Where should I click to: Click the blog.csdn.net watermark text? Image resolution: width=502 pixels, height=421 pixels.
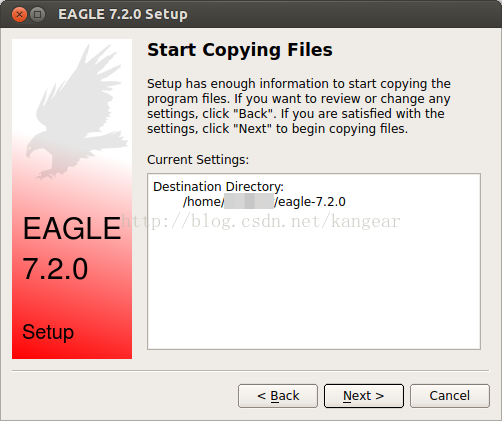tap(261, 221)
